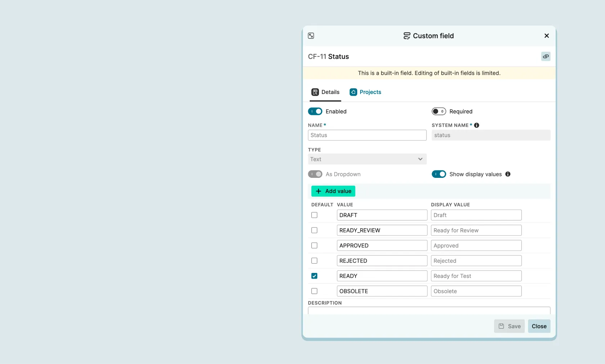Disable Show display values toggle
The height and width of the screenshot is (364, 605).
439,174
